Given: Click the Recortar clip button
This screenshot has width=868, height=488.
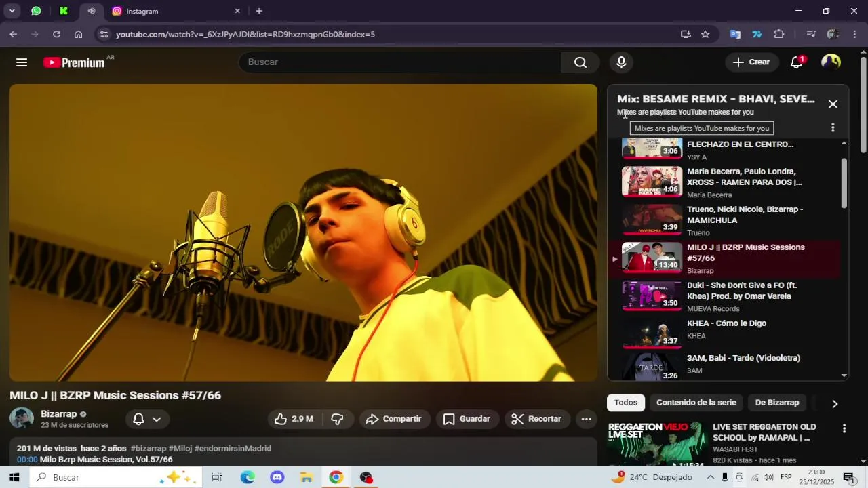Looking at the screenshot, I should click(x=536, y=419).
